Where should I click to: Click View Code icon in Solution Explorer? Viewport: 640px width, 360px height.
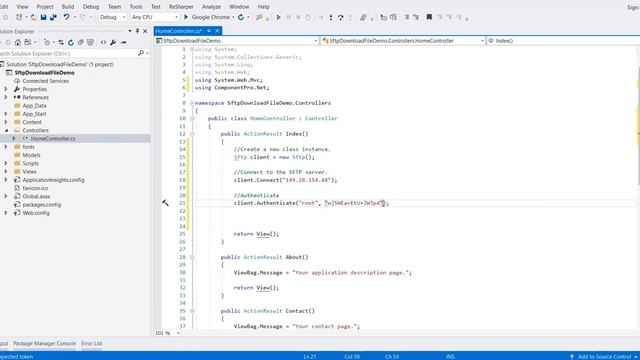pyautogui.click(x=103, y=42)
